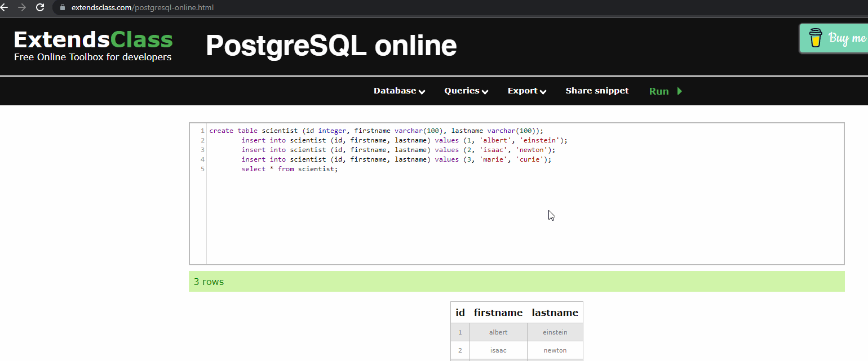Click the firstname column header
Image resolution: width=868 pixels, height=361 pixels.
[x=498, y=313]
